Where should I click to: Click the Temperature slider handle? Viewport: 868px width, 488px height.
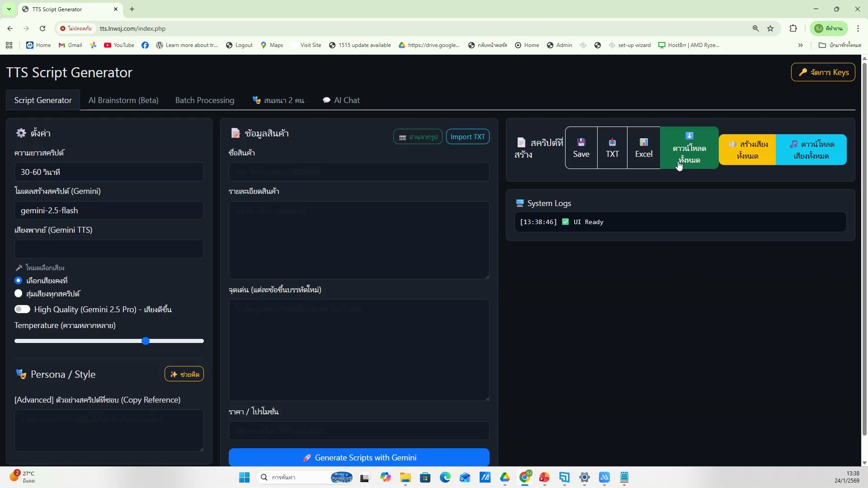146,341
